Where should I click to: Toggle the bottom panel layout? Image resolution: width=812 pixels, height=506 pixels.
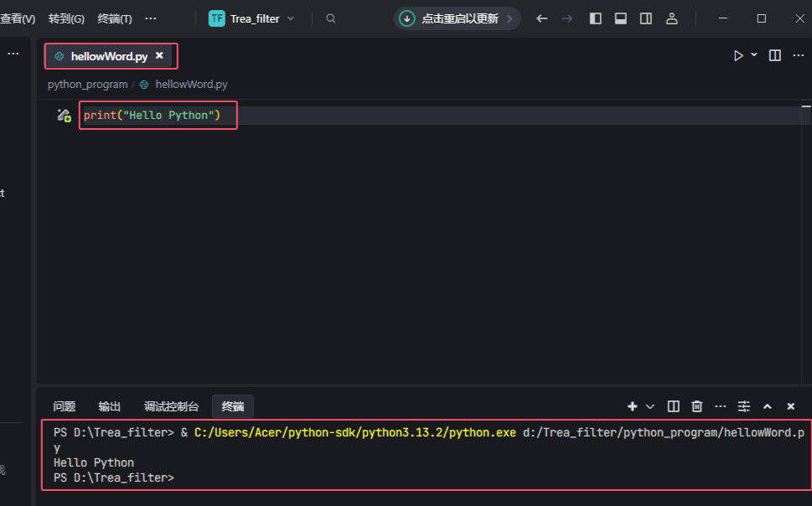point(620,18)
